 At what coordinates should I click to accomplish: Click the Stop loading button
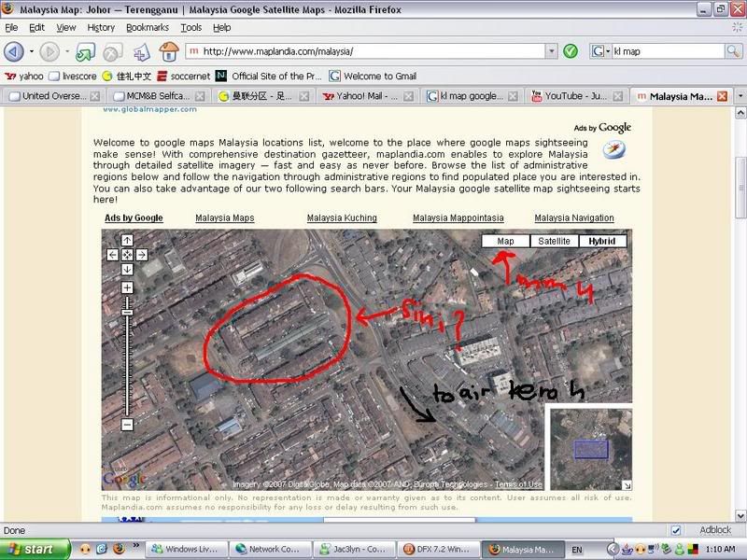(x=112, y=52)
